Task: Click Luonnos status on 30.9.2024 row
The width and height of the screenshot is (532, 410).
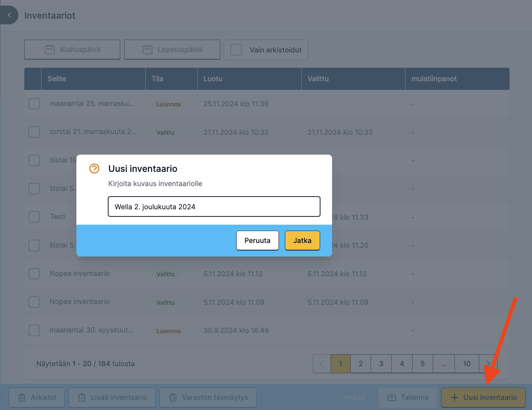Action: [168, 331]
